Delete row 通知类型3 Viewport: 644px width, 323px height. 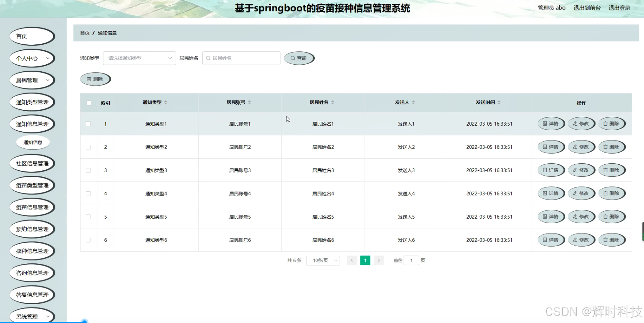[612, 170]
